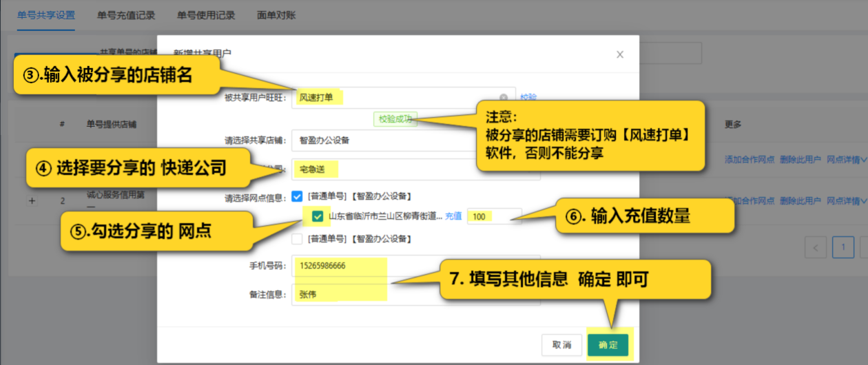Click 删除此用户 in the 诚心服务信用第一 row
This screenshot has height=365, width=868.
tap(800, 200)
